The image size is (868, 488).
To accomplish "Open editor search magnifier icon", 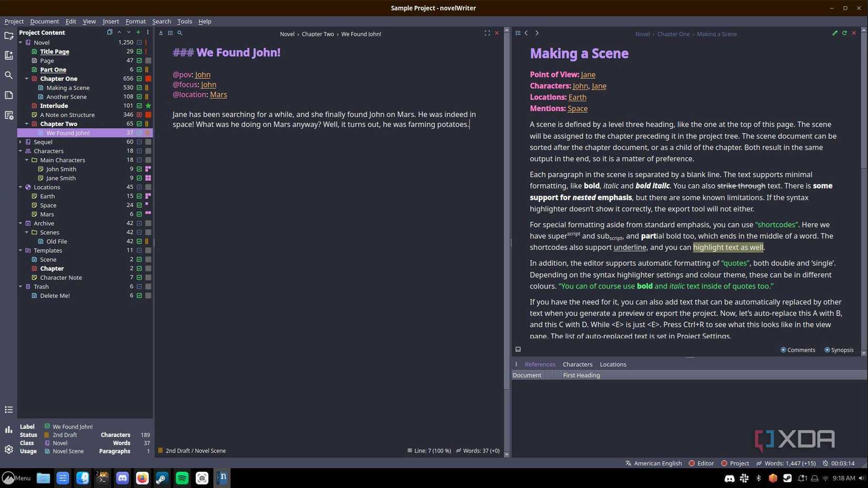I will coord(180,33).
